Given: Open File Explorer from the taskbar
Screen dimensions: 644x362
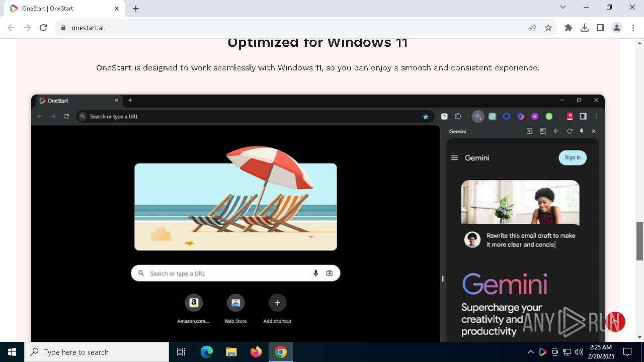Looking at the screenshot, I should [231, 352].
